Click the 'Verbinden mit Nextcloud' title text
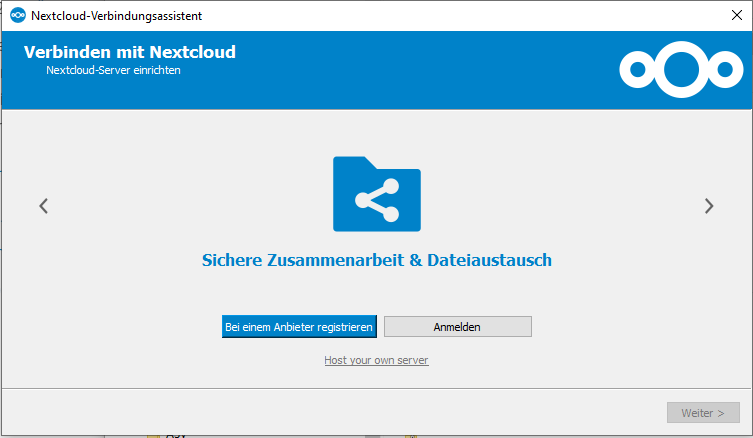The height and width of the screenshot is (438, 753). 130,52
